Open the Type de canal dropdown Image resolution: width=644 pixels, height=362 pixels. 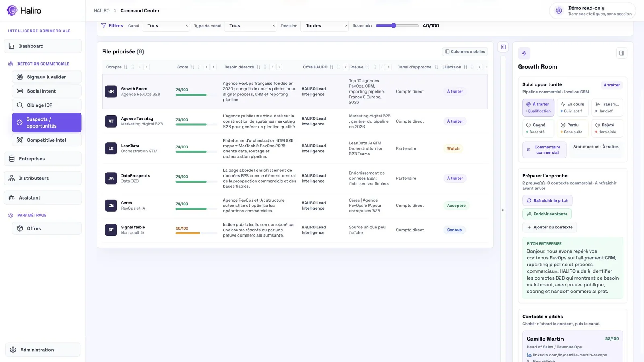point(250,26)
